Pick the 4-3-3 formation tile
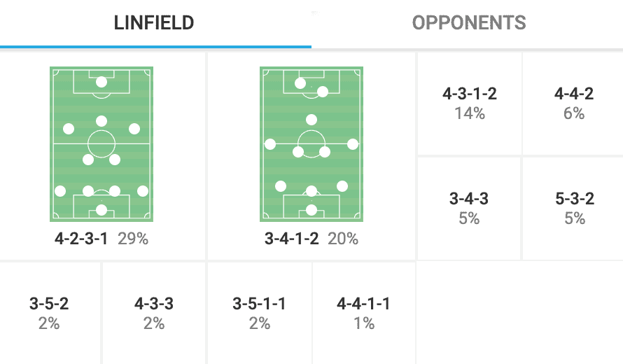Screen dimensions: 623x364 point(154,313)
